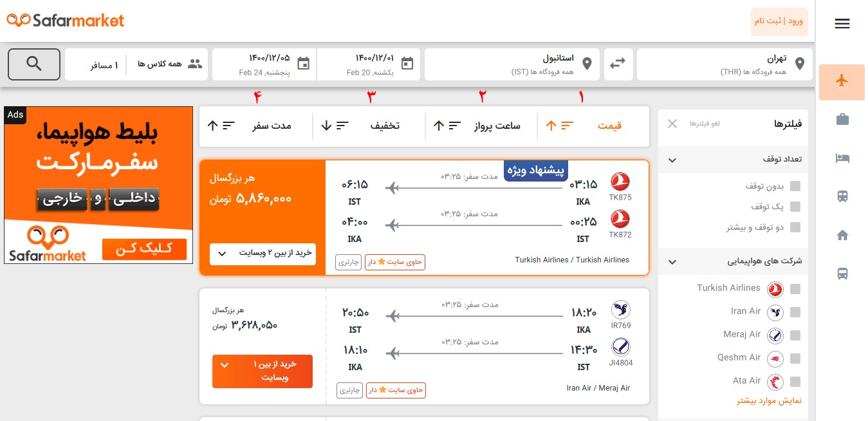Screen dimensions: 868x421
Task: Click the IR769 flight airline logo
Action: pos(620,310)
